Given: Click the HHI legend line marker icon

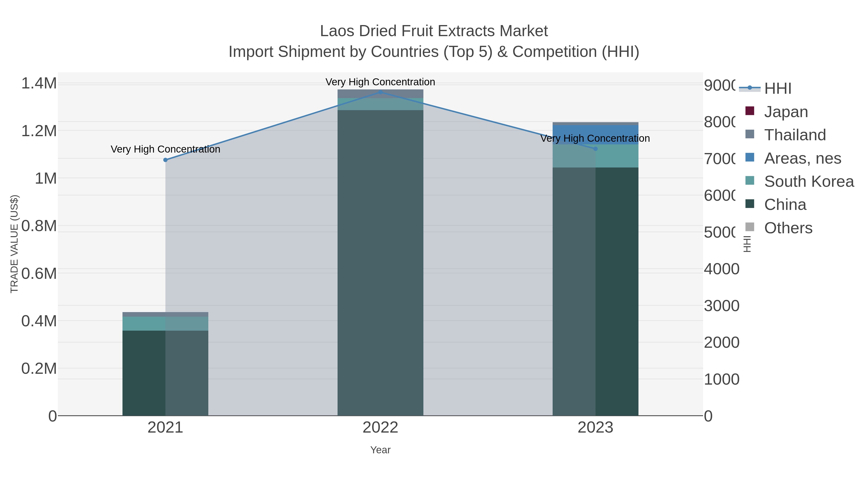Looking at the screenshot, I should click(750, 88).
